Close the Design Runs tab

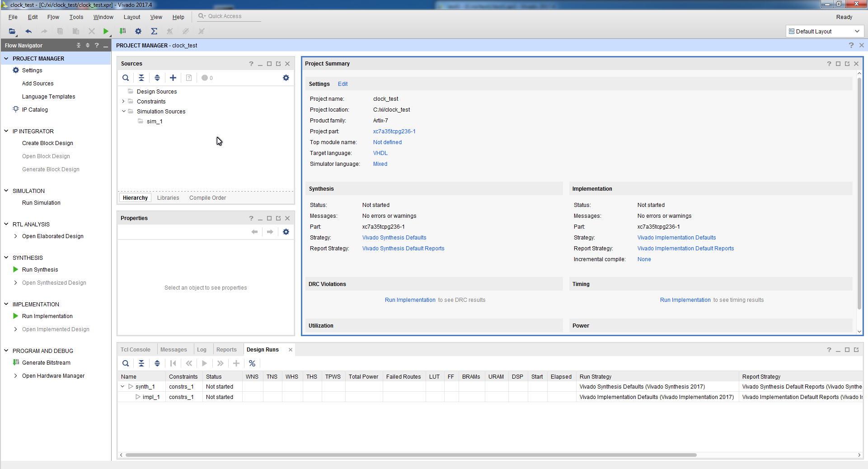pos(291,350)
